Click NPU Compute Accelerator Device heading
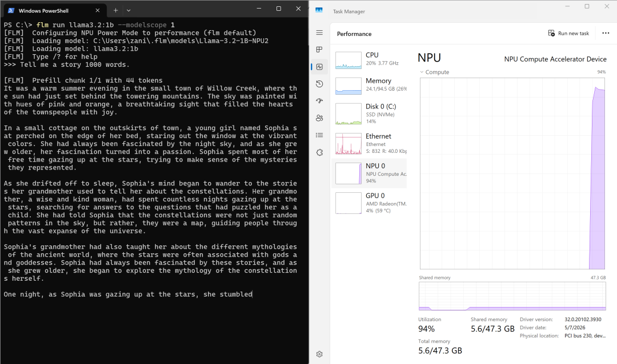This screenshot has height=364, width=617. pos(555,59)
